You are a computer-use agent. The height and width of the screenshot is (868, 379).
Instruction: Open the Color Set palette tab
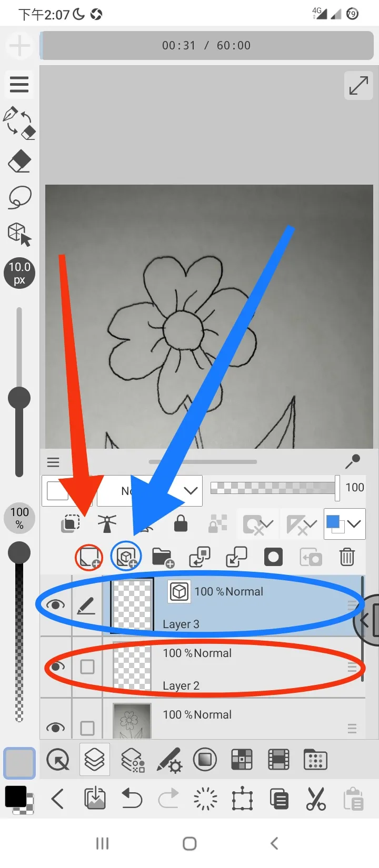click(242, 760)
